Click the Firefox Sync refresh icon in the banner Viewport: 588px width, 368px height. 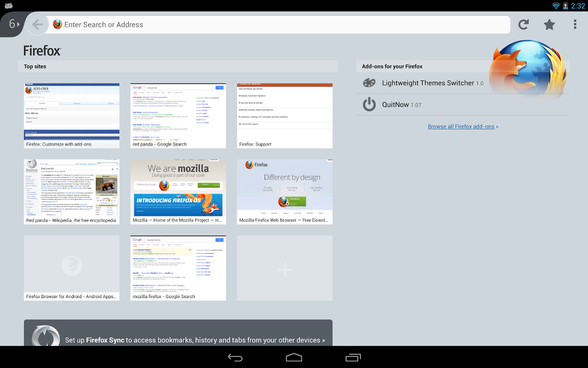46,336
